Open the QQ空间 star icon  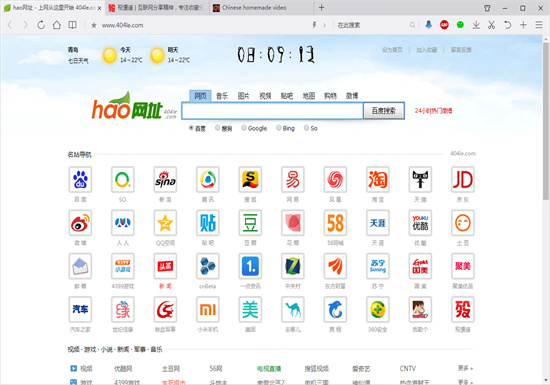point(165,223)
